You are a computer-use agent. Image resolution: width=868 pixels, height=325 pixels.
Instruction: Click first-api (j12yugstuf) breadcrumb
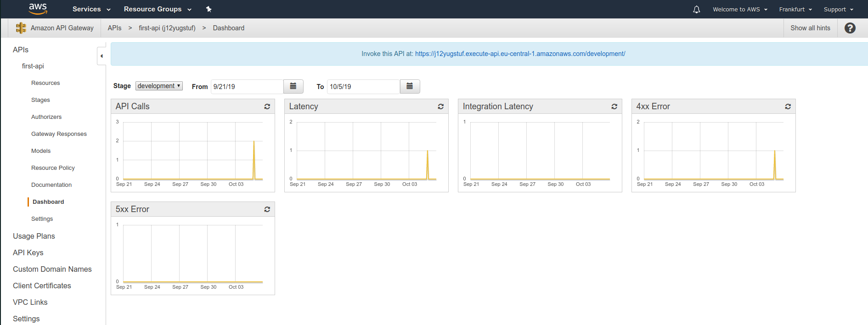[x=167, y=28]
